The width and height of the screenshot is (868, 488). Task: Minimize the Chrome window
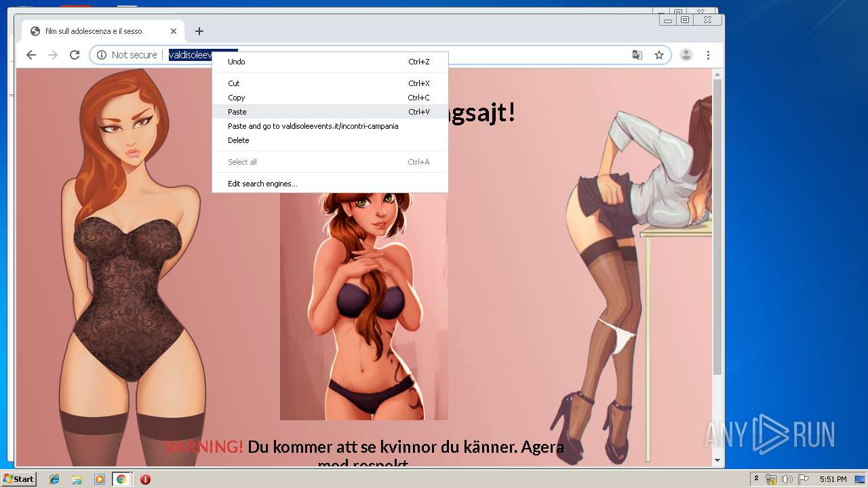click(x=668, y=20)
